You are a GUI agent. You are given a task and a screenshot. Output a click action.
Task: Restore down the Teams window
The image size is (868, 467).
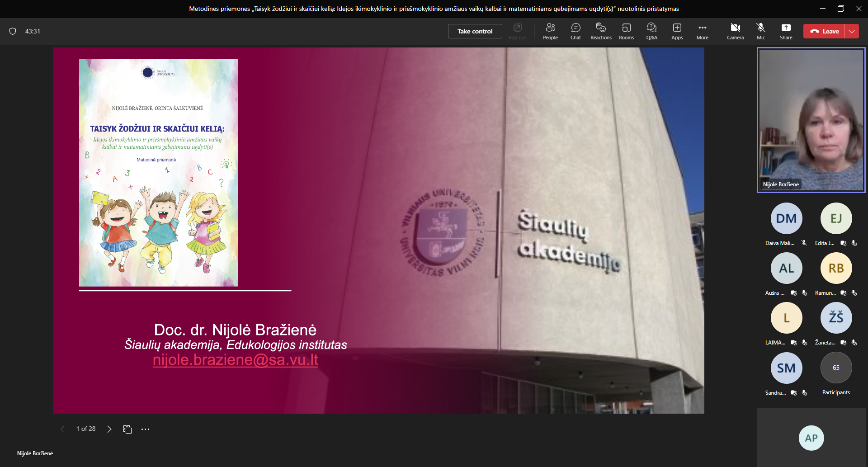click(x=840, y=9)
